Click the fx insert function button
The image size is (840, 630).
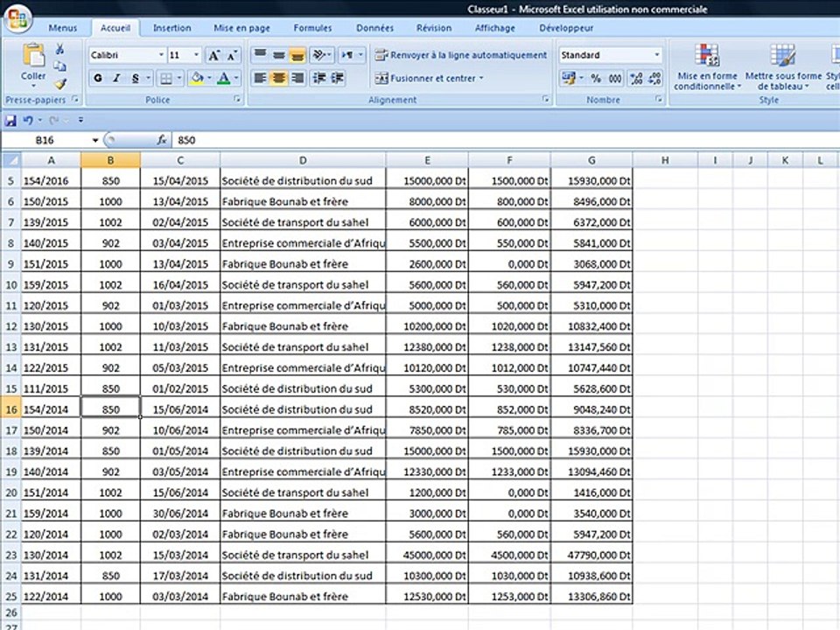[x=161, y=140]
